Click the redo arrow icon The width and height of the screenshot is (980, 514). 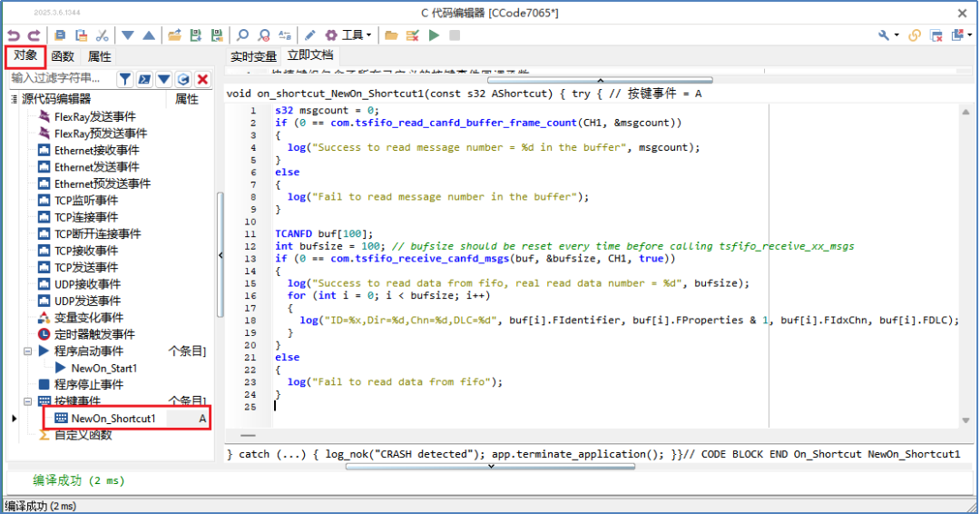(x=34, y=35)
